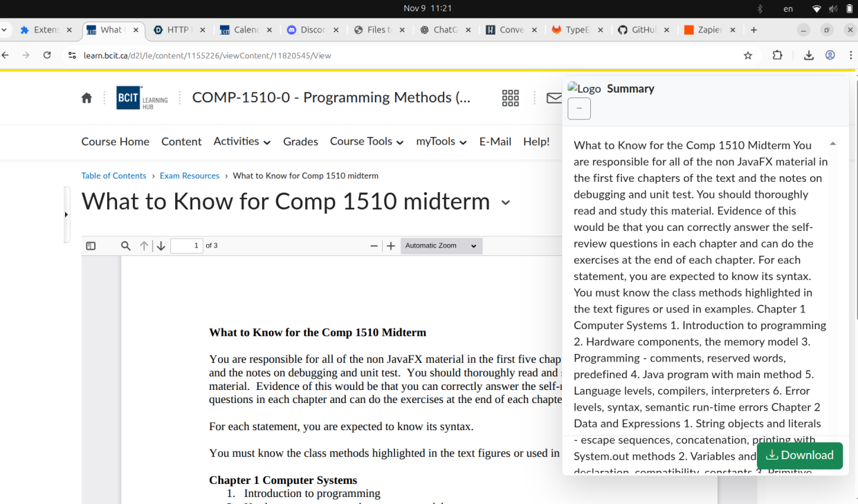Click the browser back arrow
The image size is (858, 504).
[x=6, y=55]
